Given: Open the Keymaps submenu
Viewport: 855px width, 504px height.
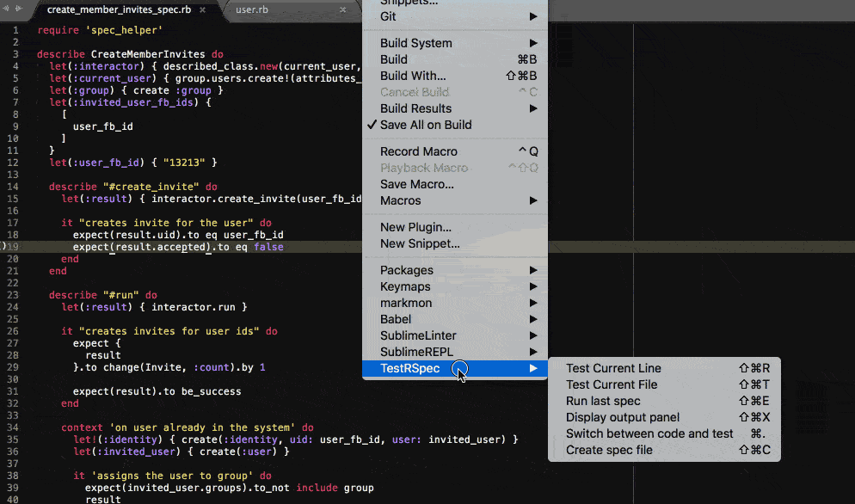Looking at the screenshot, I should pyautogui.click(x=455, y=287).
